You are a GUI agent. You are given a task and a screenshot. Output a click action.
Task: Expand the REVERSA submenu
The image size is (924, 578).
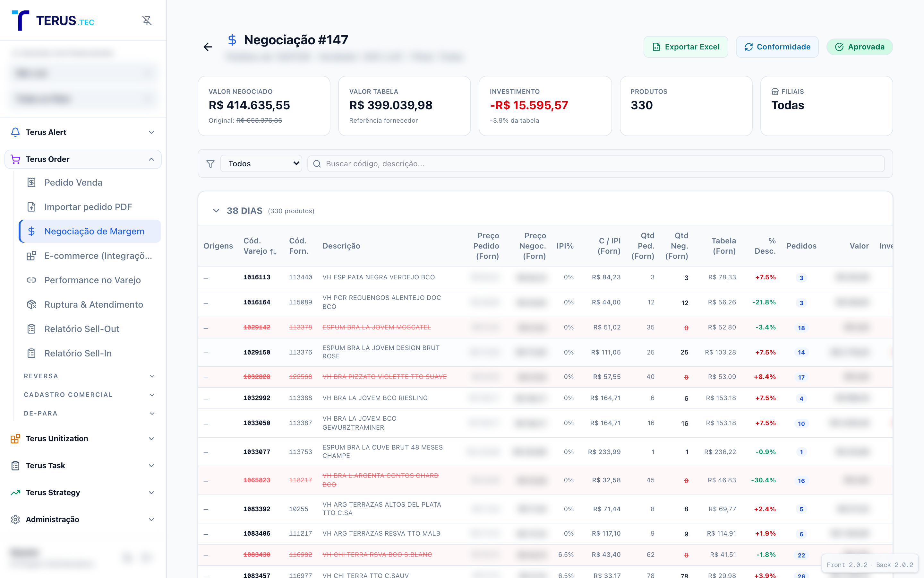tap(152, 376)
